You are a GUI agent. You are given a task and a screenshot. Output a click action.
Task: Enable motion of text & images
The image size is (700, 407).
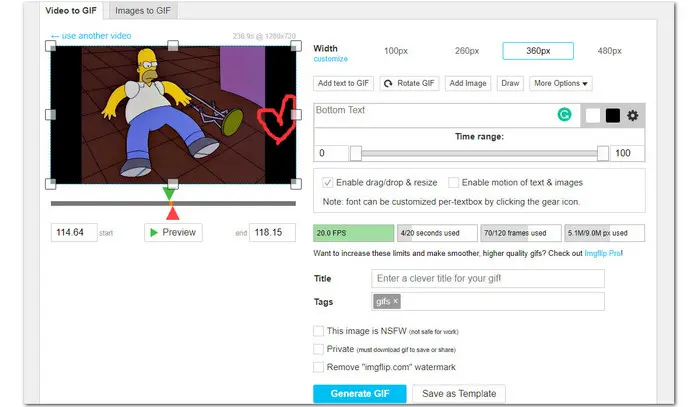click(453, 183)
